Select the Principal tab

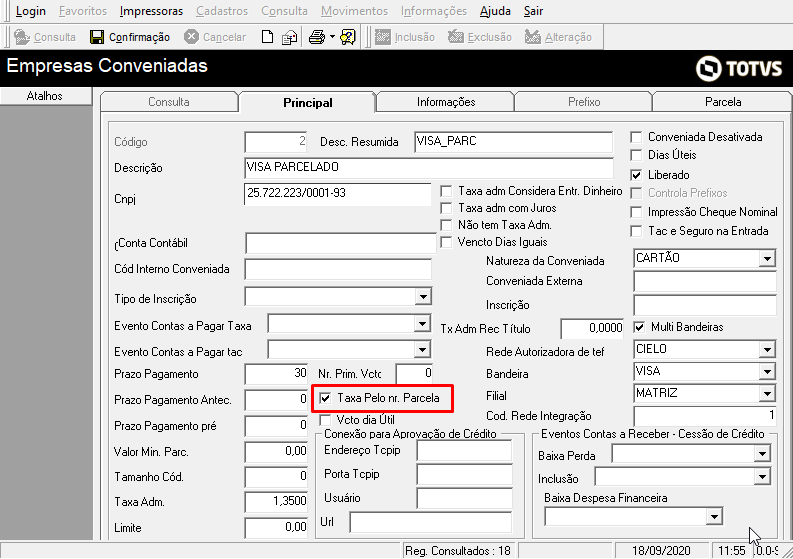307,102
